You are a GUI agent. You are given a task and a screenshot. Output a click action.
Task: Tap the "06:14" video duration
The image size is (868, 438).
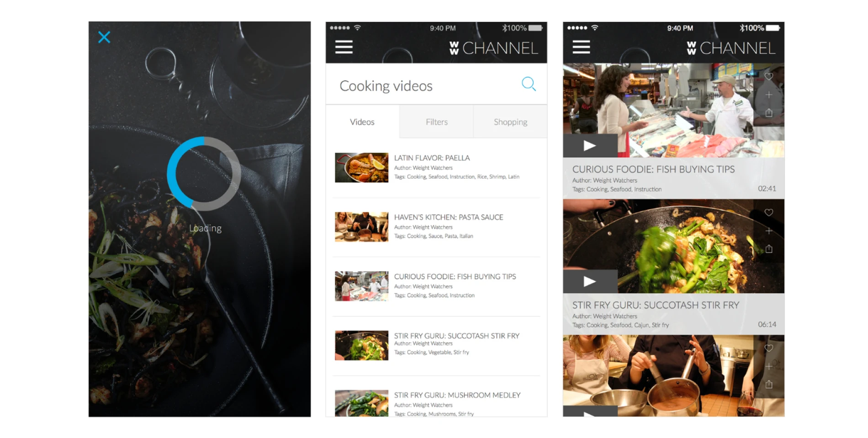click(x=767, y=324)
